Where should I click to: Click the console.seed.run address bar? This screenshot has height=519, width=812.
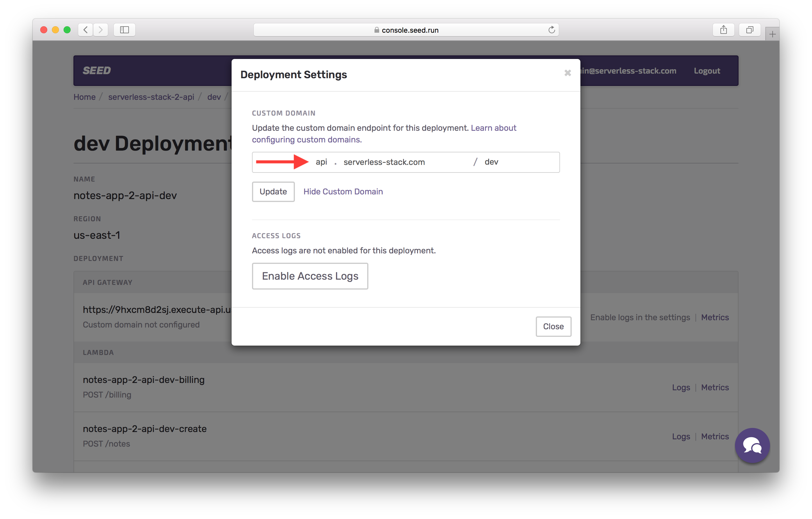406,30
